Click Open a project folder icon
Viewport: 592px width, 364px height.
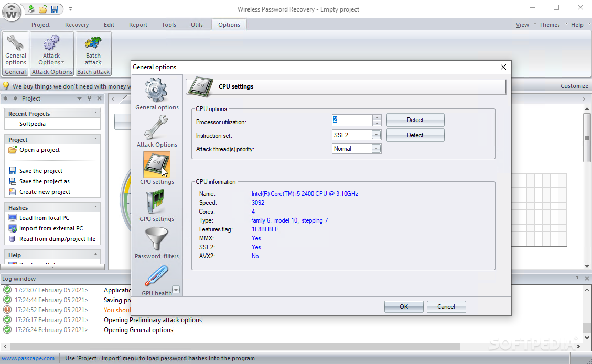[13, 150]
